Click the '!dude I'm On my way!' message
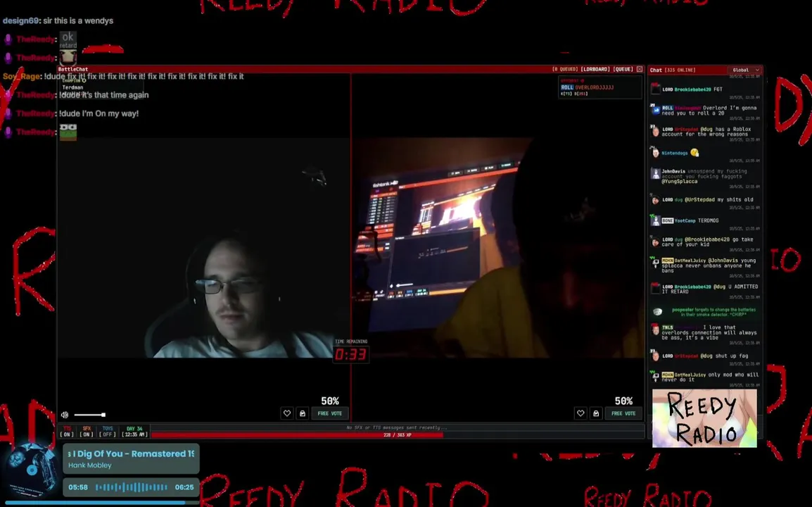The width and height of the screenshot is (812, 507). pyautogui.click(x=99, y=113)
